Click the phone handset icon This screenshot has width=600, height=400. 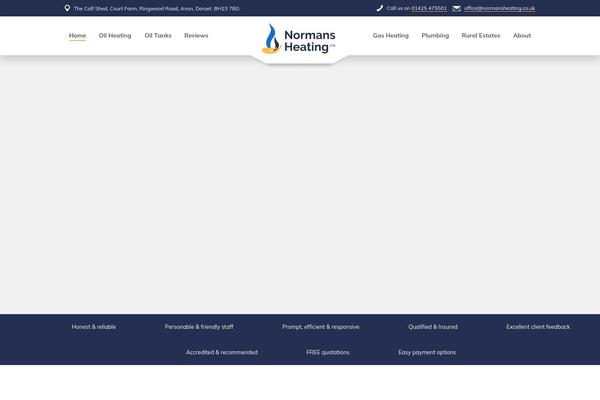380,8
